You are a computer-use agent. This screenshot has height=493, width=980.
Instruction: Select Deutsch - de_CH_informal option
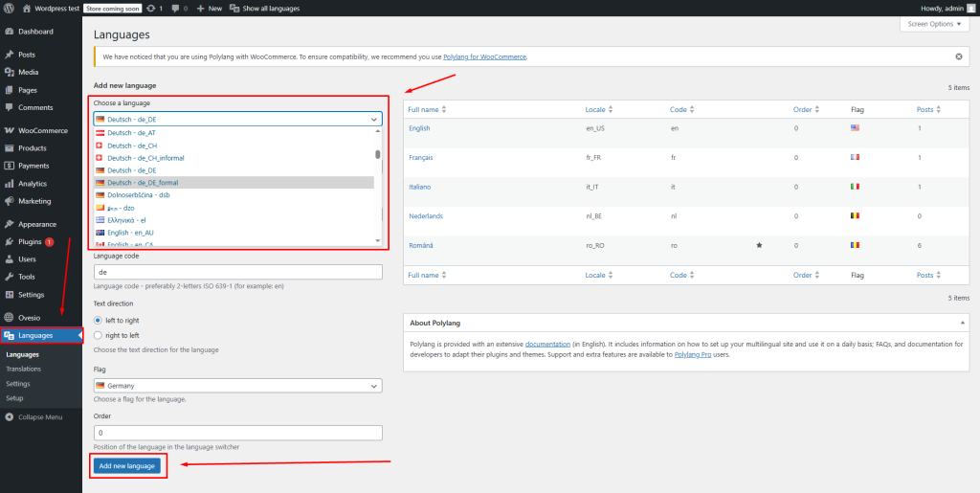[x=234, y=158]
